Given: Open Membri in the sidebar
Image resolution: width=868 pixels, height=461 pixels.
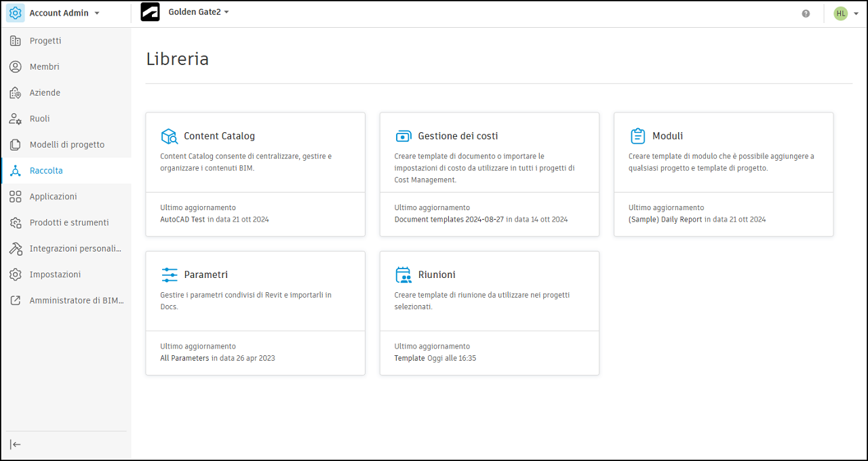Looking at the screenshot, I should click(44, 66).
